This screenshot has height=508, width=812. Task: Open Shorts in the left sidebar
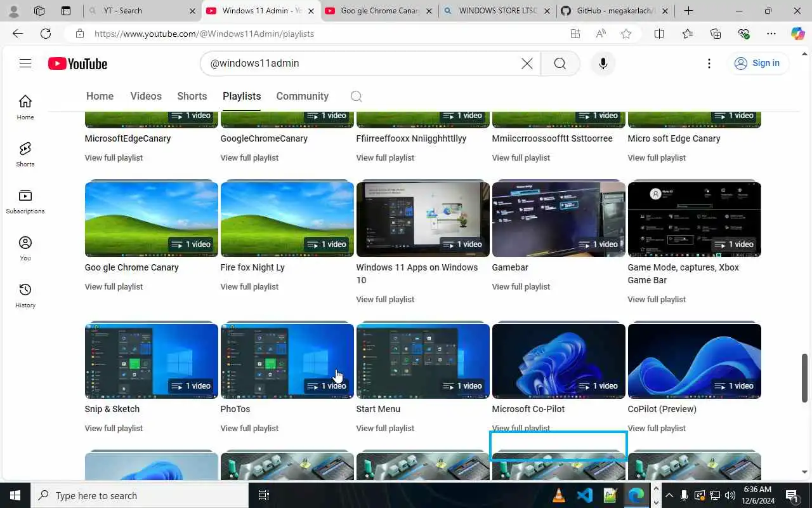(25, 154)
